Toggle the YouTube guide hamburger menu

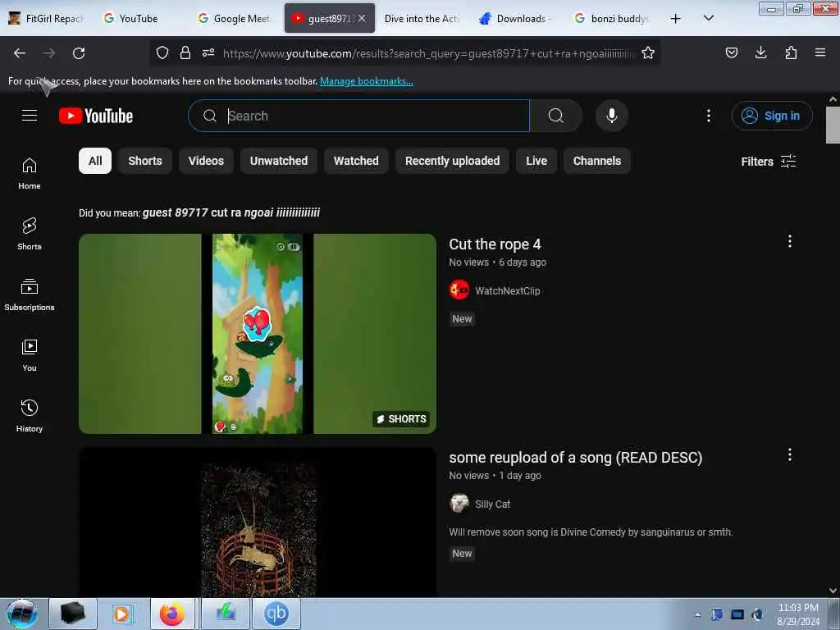[x=30, y=116]
